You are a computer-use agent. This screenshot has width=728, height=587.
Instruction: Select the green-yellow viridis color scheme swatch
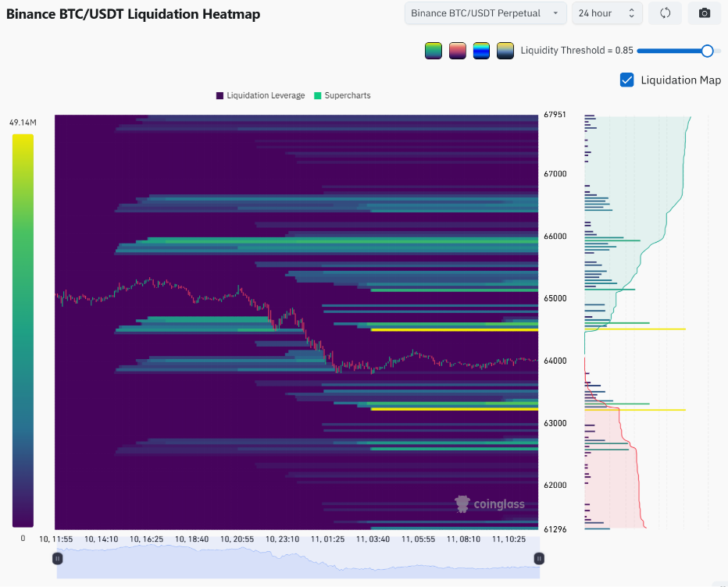click(434, 51)
